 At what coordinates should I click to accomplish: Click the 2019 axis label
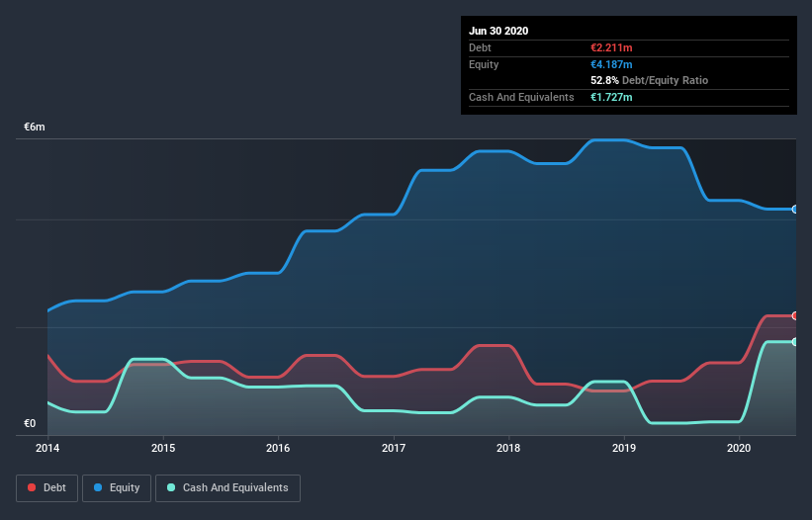click(x=624, y=448)
